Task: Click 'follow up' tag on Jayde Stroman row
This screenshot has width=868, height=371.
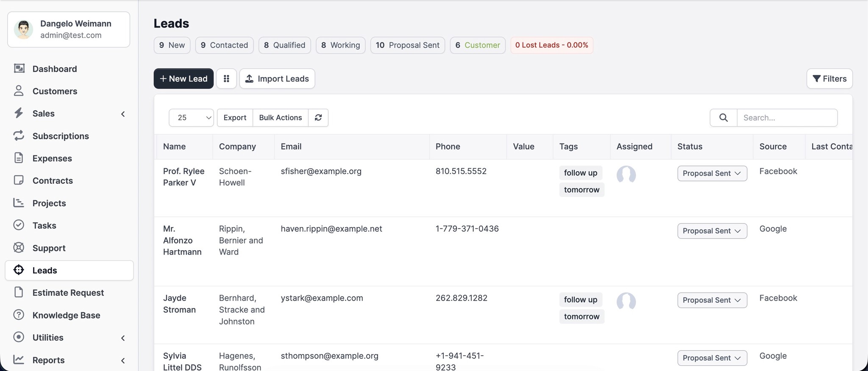Action: tap(581, 300)
